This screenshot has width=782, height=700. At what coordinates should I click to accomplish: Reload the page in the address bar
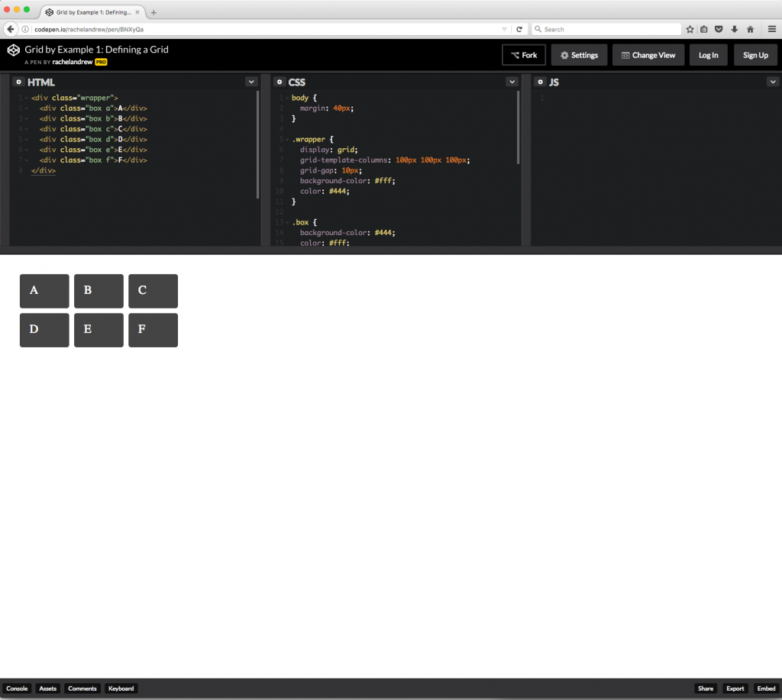pos(519,29)
